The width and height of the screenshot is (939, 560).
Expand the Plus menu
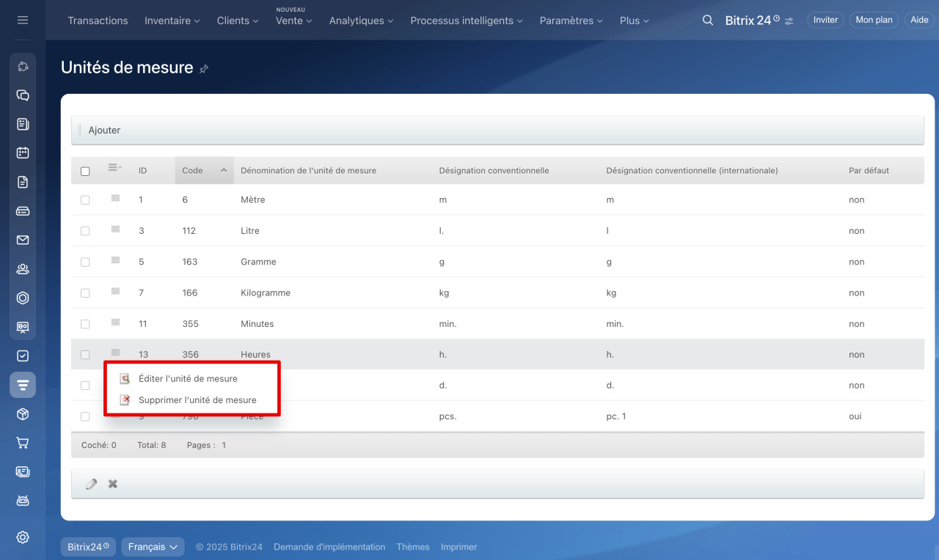[x=635, y=21]
